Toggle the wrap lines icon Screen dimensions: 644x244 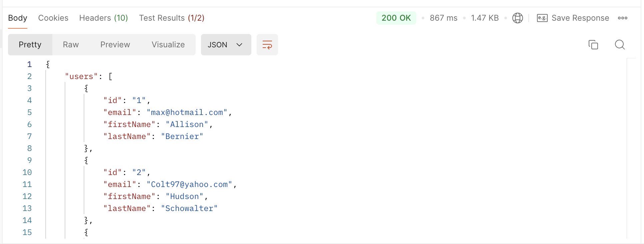267,45
